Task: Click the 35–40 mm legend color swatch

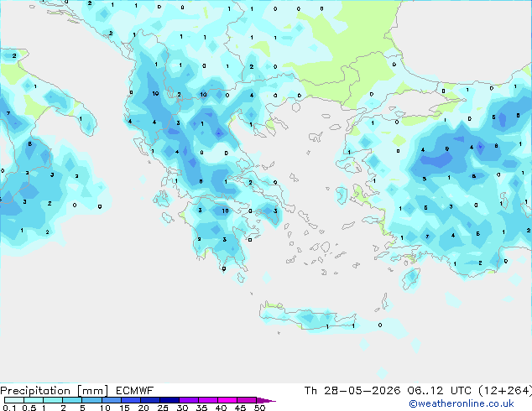Action: [208, 400]
